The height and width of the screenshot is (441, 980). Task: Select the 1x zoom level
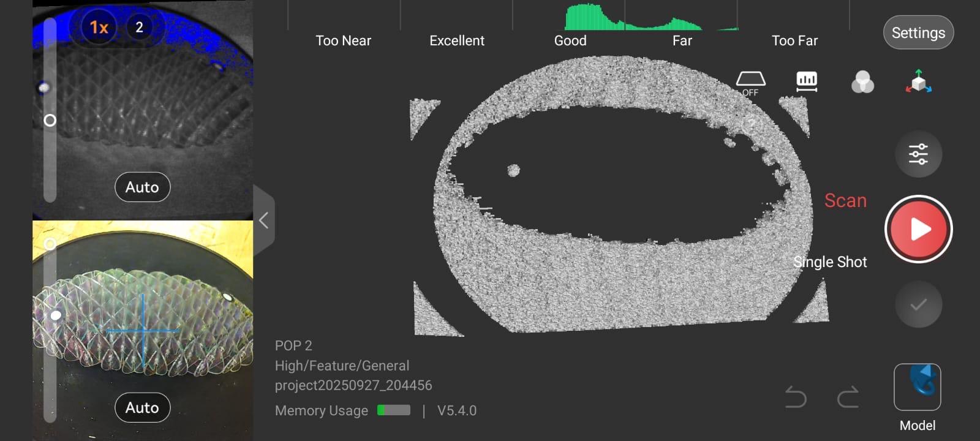pyautogui.click(x=99, y=28)
